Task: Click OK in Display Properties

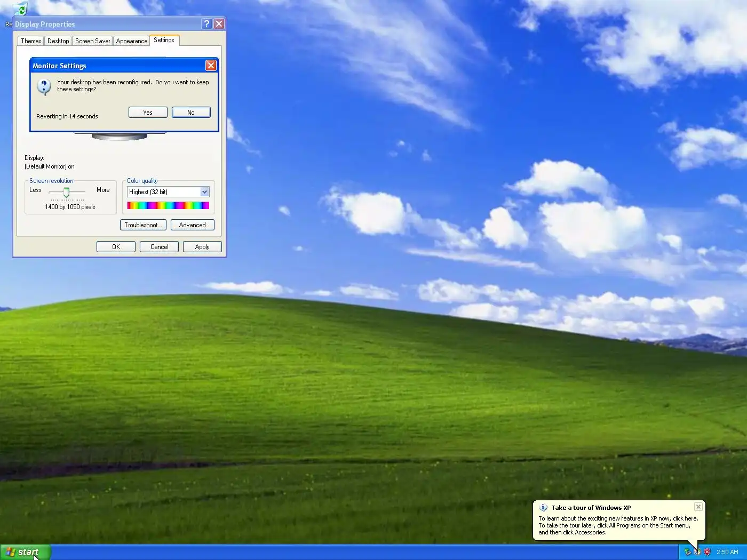Action: 116,247
